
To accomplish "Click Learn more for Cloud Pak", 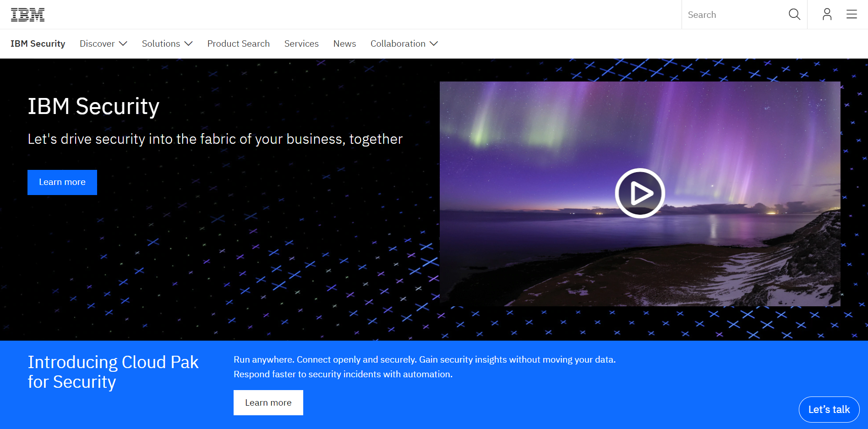I will [268, 402].
